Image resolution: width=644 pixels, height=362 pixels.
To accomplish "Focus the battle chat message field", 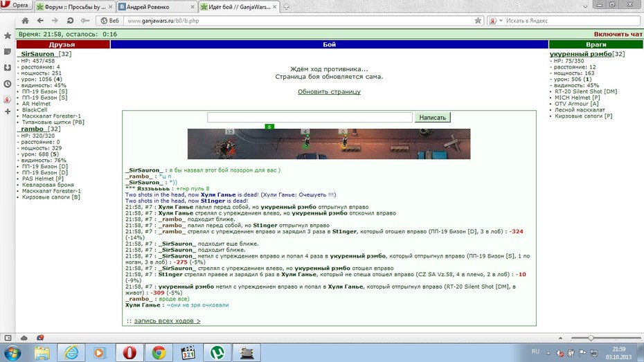I will click(310, 118).
